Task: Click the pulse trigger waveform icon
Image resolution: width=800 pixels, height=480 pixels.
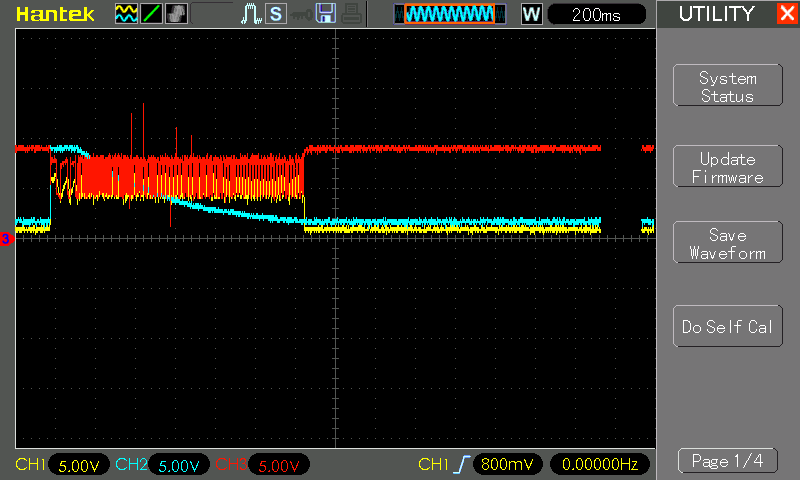Action: (251, 14)
